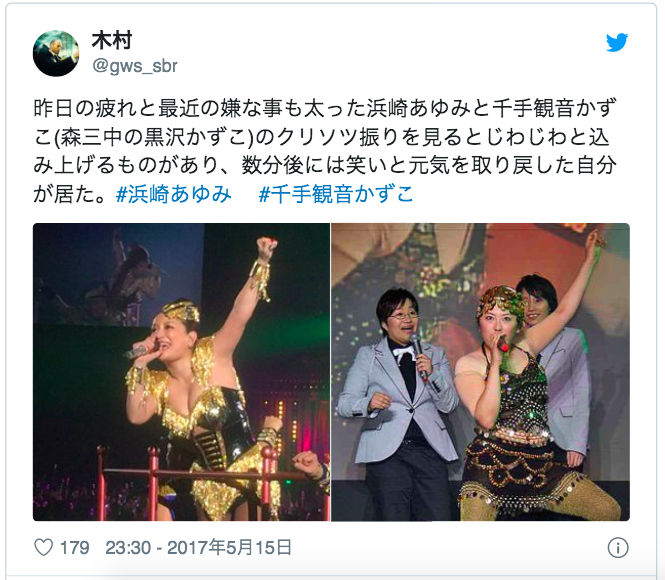This screenshot has width=665, height=580.
Task: Click the 179 likes count
Action: click(x=75, y=548)
